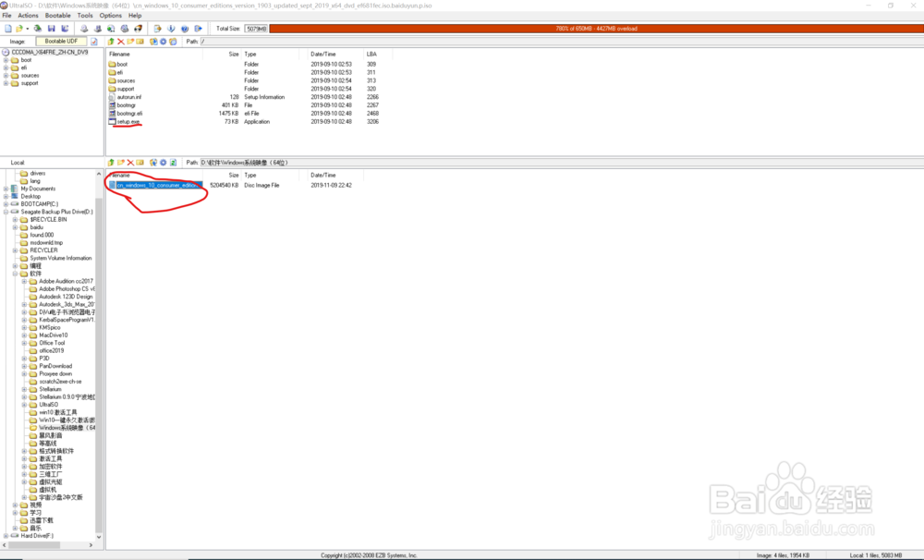The width and height of the screenshot is (924, 560).
Task: Click the Up folder icon in image pane toolbar
Action: pos(111,42)
